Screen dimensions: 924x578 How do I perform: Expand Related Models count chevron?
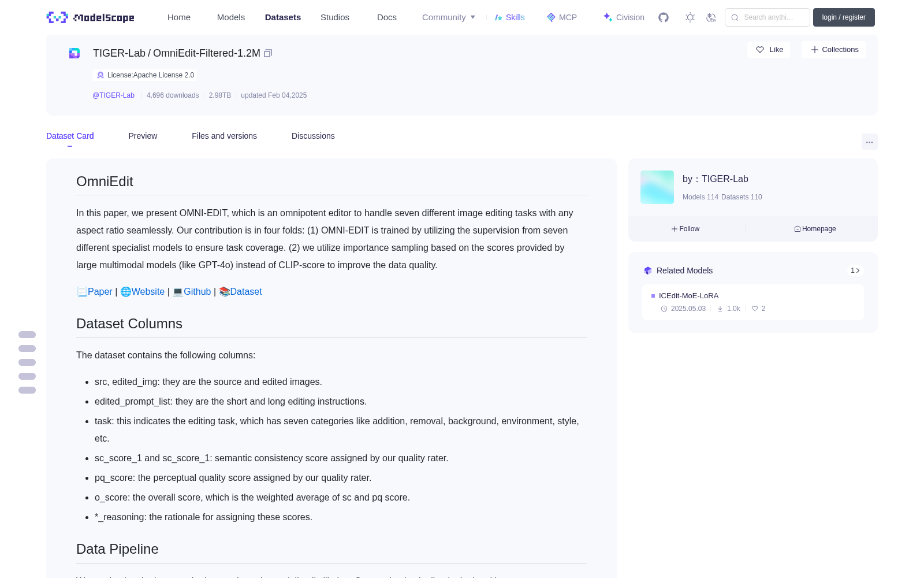click(855, 271)
